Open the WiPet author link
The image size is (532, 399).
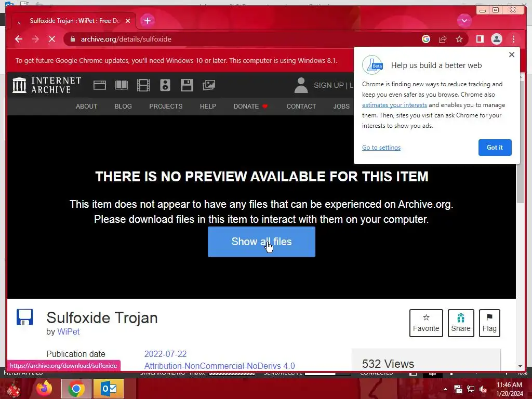tap(69, 331)
